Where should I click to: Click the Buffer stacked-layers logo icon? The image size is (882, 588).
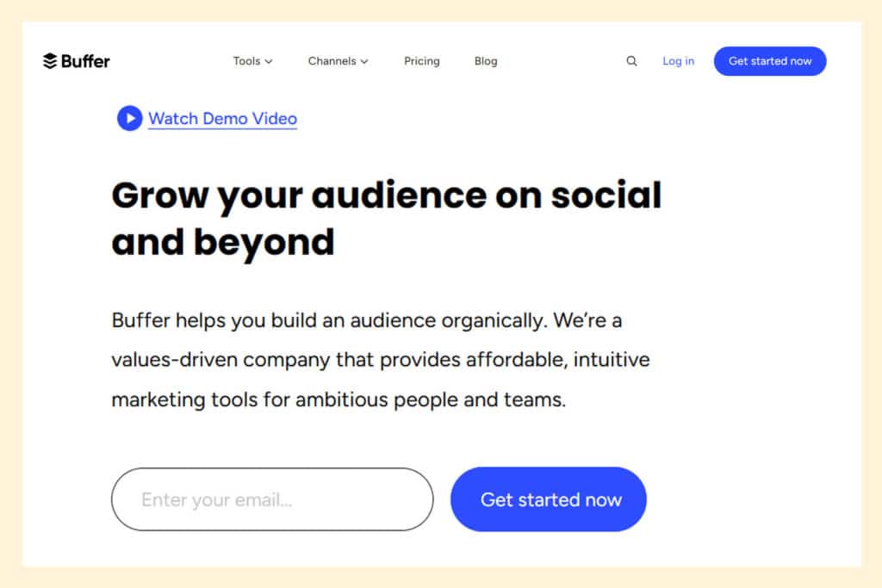click(x=50, y=61)
